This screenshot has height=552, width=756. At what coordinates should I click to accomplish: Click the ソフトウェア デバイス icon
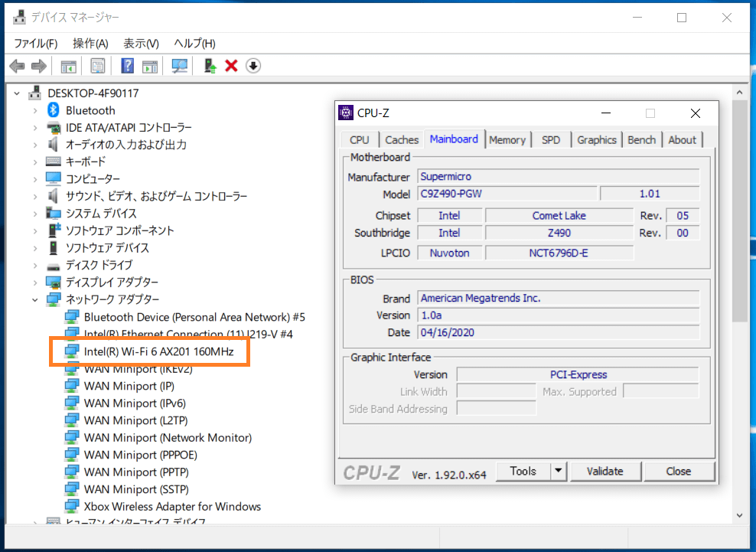click(53, 247)
